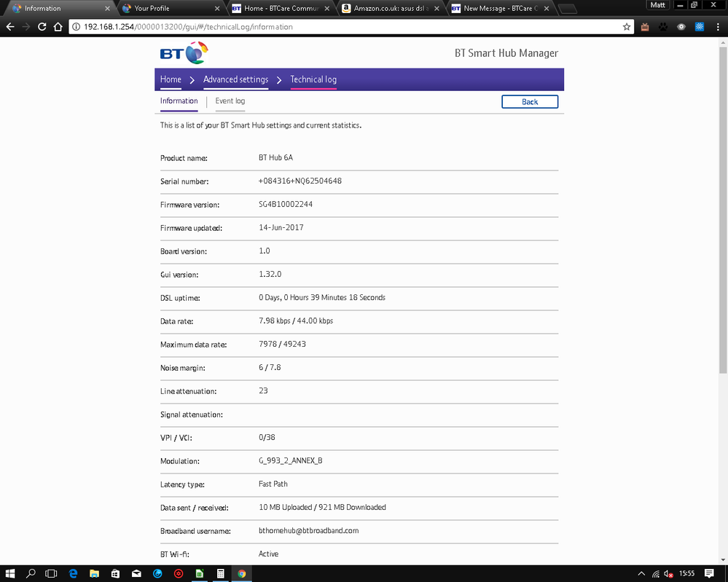Screen dimensions: 728x582
Task: Open the network icon in system tray
Action: click(x=656, y=574)
